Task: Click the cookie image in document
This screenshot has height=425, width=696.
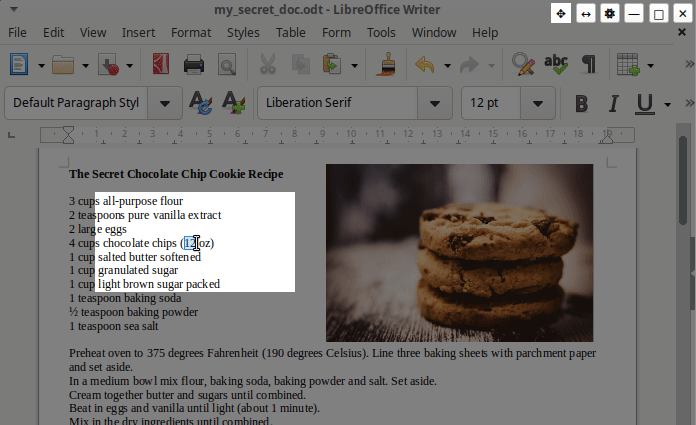Action: point(459,252)
